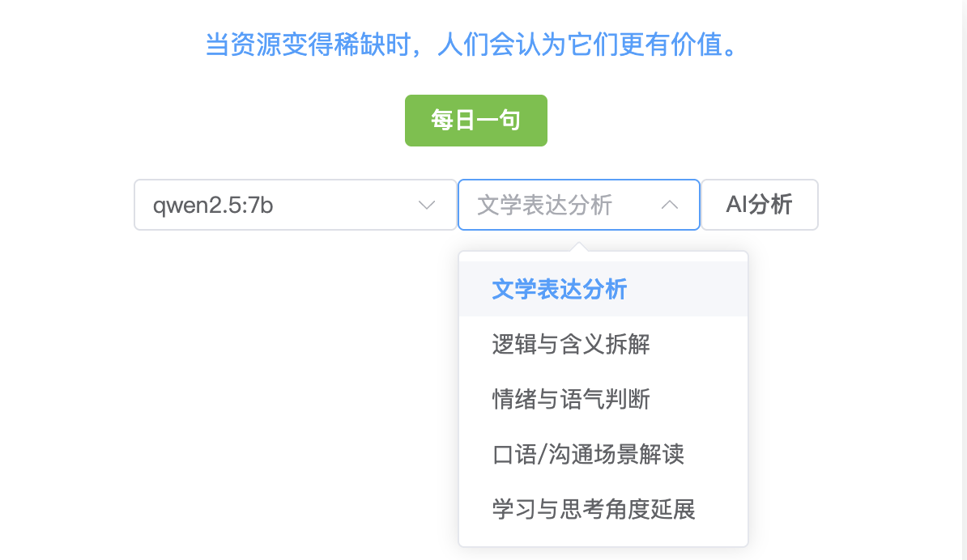The height and width of the screenshot is (560, 967).
Task: Click the AI分析 label on the right
Action: click(x=760, y=205)
